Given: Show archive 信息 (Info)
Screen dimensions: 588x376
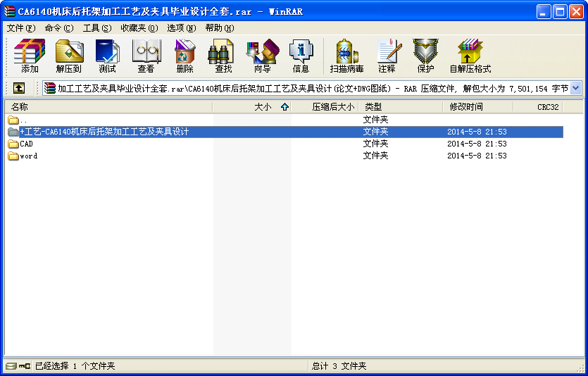Looking at the screenshot, I should (301, 56).
